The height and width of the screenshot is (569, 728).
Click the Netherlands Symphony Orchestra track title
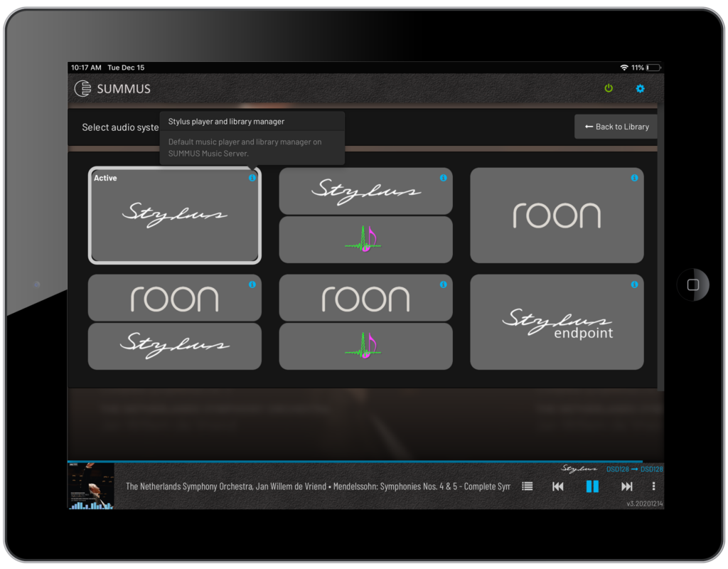[x=318, y=486]
